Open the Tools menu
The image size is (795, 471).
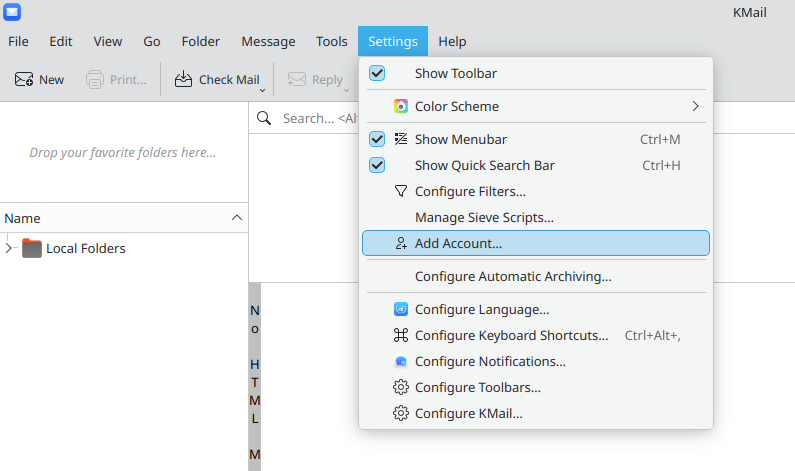click(x=332, y=41)
